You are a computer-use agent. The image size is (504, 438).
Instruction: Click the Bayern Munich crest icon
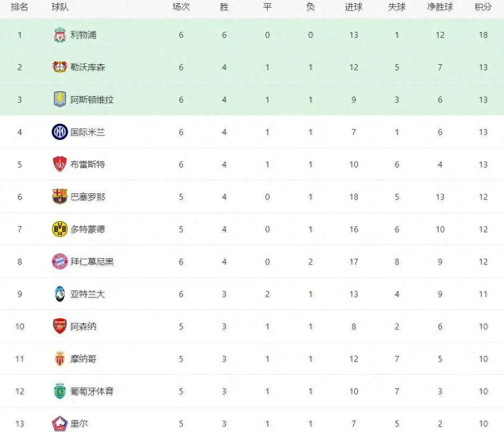tap(60, 261)
